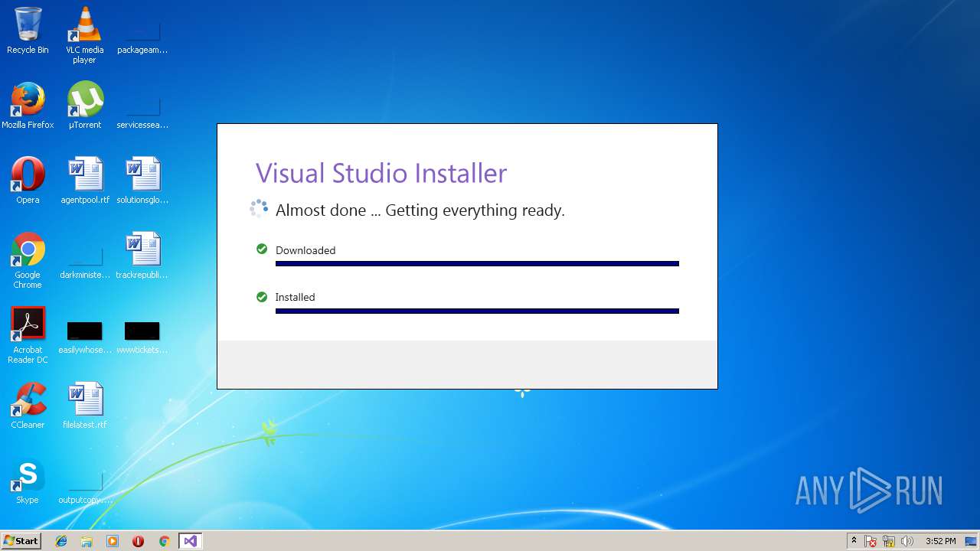Select the Acrobat Reader DC shortcut
The image size is (980, 551).
point(28,335)
